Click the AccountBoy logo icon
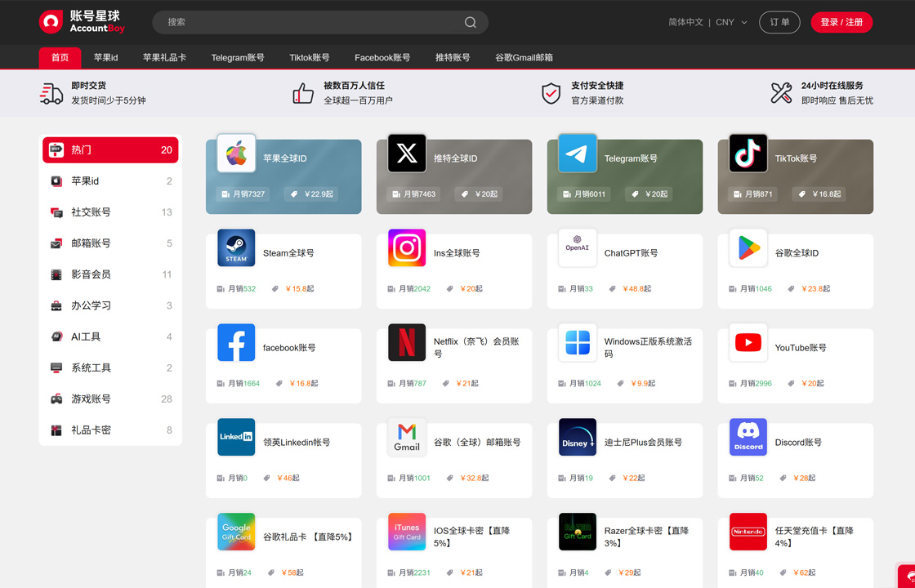This screenshot has height=588, width=915. [x=51, y=22]
